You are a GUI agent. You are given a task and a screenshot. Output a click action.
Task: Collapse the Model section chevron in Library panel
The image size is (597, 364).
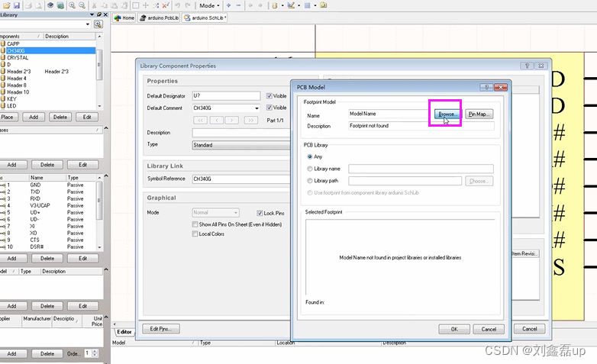pyautogui.click(x=106, y=269)
